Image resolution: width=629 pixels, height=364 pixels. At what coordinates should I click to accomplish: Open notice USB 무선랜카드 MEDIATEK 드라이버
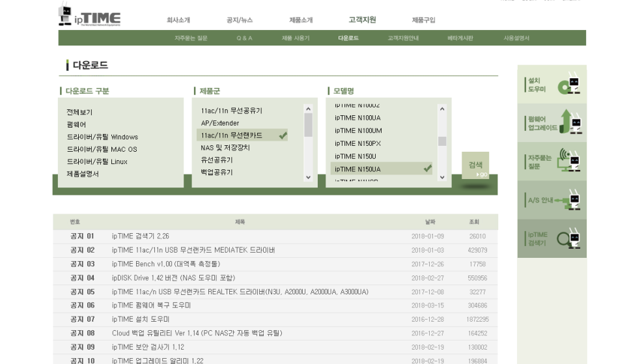point(193,250)
